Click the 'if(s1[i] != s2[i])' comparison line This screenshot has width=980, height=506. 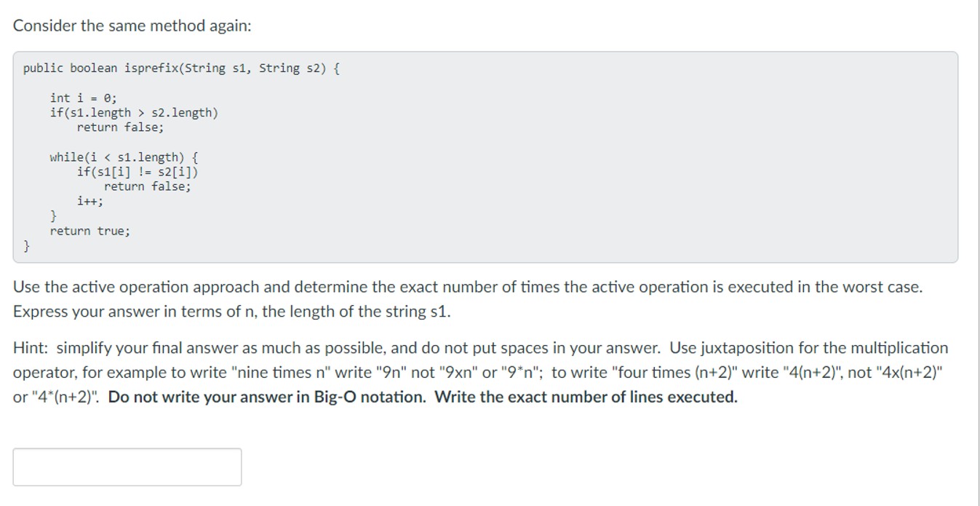point(139,172)
